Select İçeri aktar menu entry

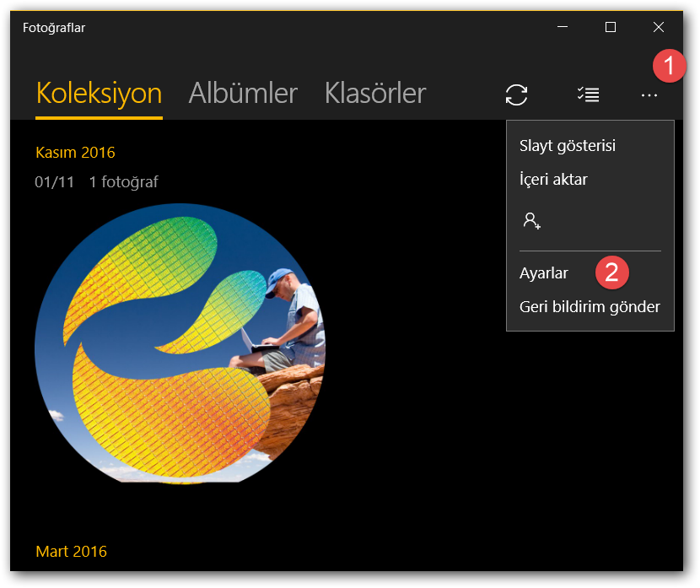click(553, 180)
